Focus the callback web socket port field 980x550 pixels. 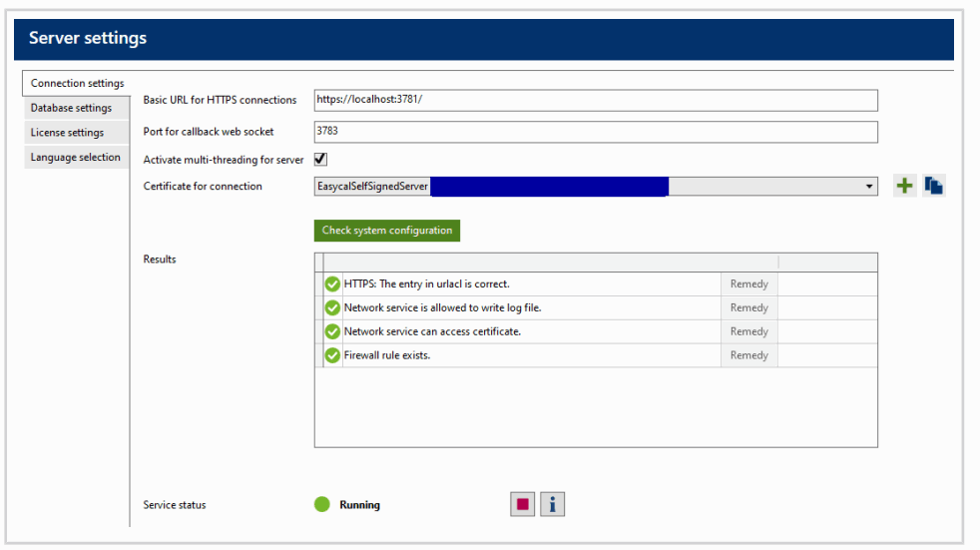(x=596, y=132)
